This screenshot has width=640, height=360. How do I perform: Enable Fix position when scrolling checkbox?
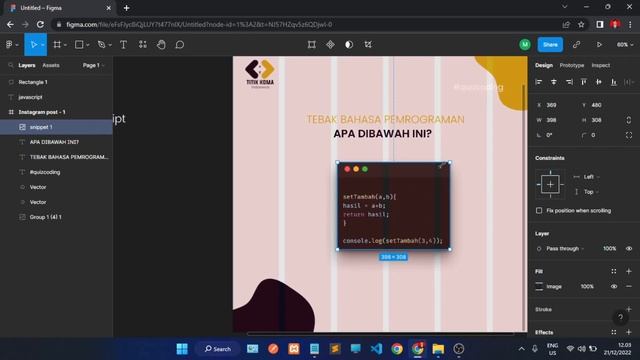539,211
